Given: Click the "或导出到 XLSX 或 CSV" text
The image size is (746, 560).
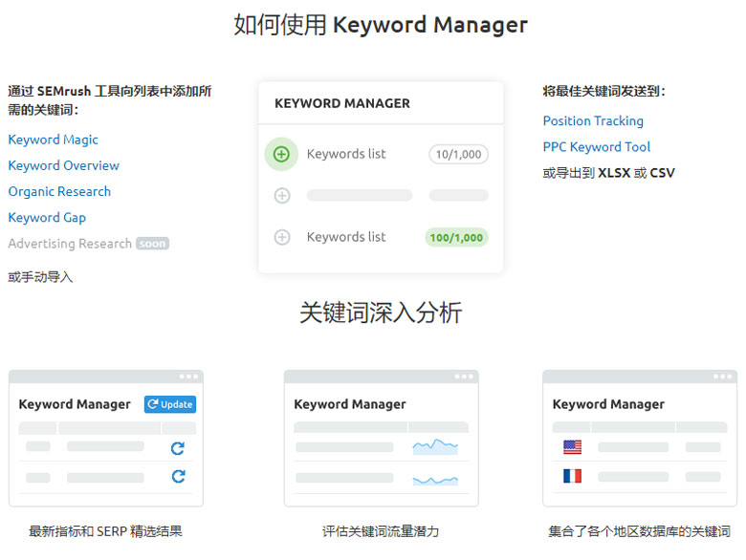Looking at the screenshot, I should pyautogui.click(x=608, y=173).
